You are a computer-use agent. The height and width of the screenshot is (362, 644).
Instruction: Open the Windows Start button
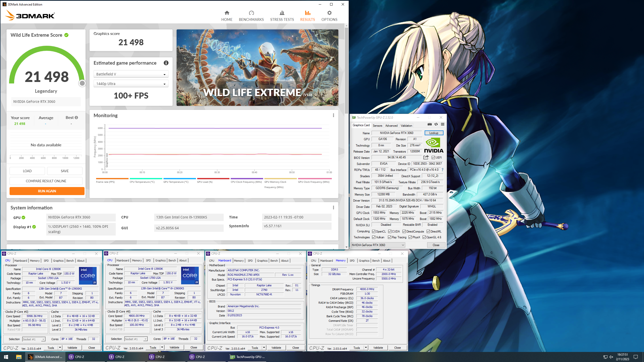click(6, 357)
